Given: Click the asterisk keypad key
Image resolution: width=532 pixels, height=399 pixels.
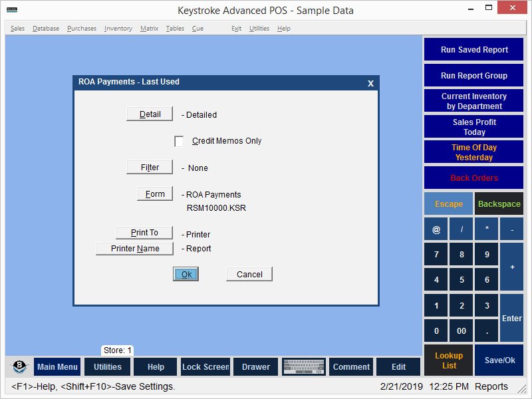Looking at the screenshot, I should (x=487, y=229).
